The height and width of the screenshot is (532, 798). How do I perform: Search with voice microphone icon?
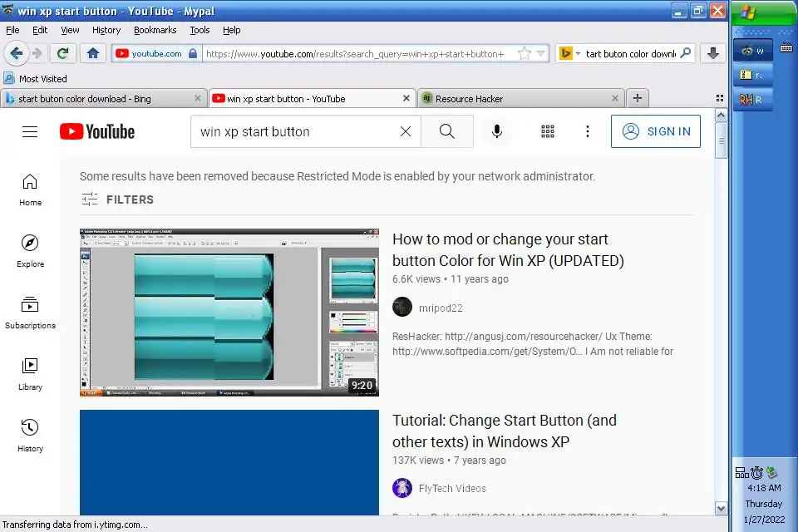tap(497, 131)
